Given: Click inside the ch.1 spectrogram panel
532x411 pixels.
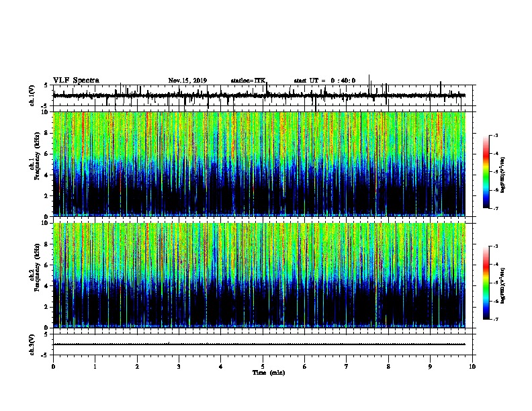Looking at the screenshot, I should point(259,164).
